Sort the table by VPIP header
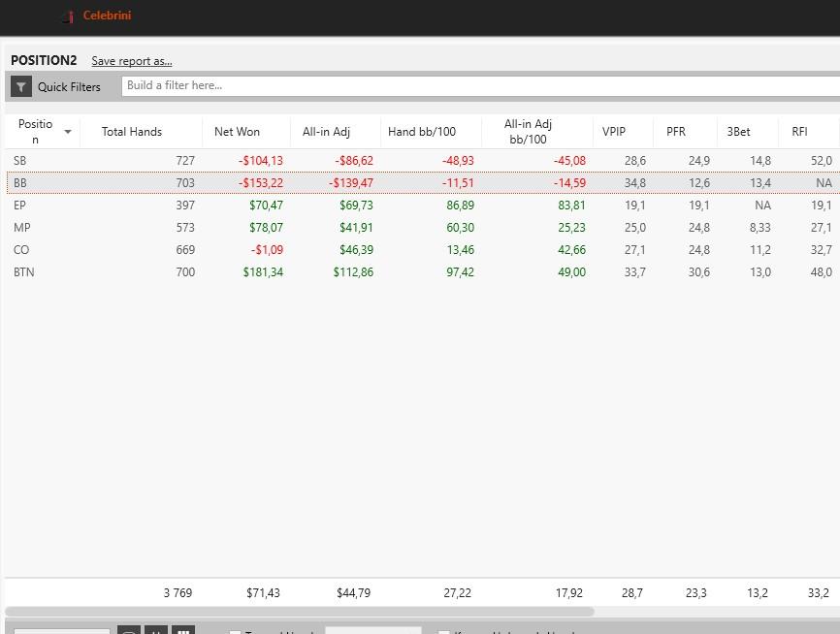840x634 pixels. (x=614, y=132)
